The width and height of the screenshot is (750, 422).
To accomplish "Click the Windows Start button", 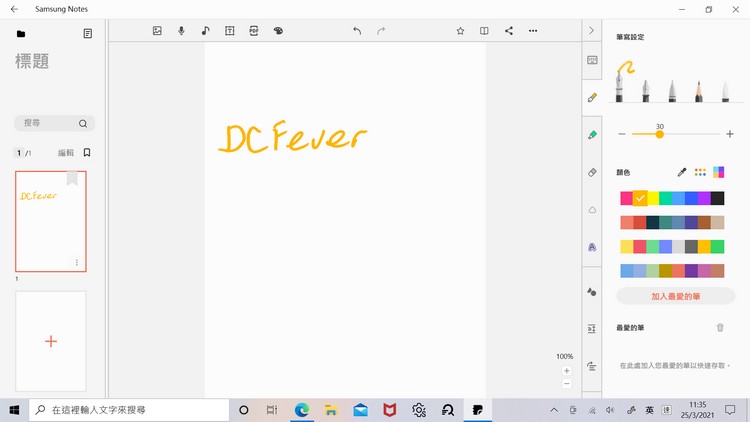I will click(14, 410).
